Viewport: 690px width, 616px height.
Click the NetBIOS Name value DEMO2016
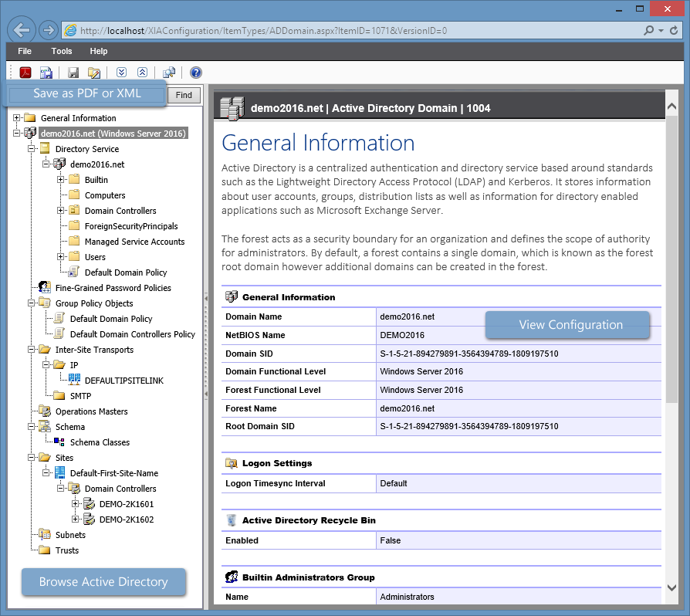[x=402, y=335]
